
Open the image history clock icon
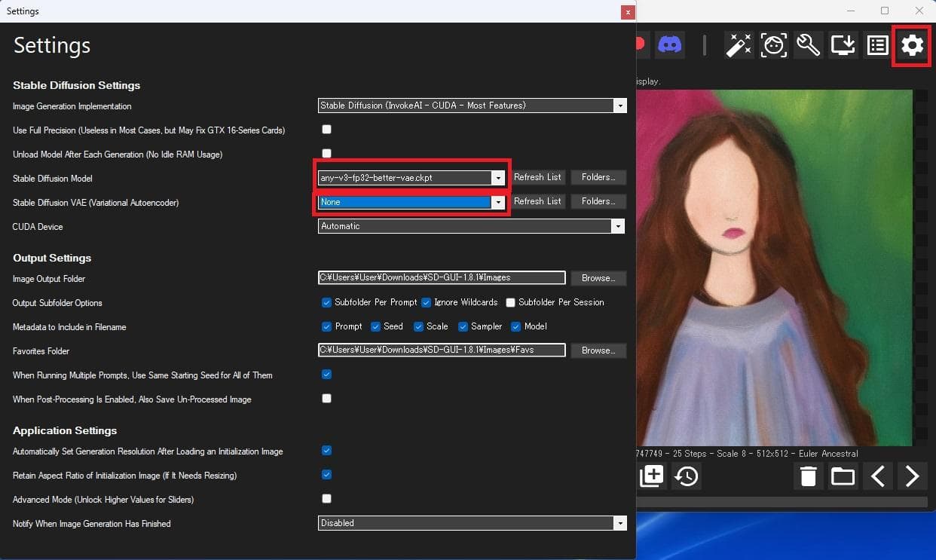click(687, 476)
